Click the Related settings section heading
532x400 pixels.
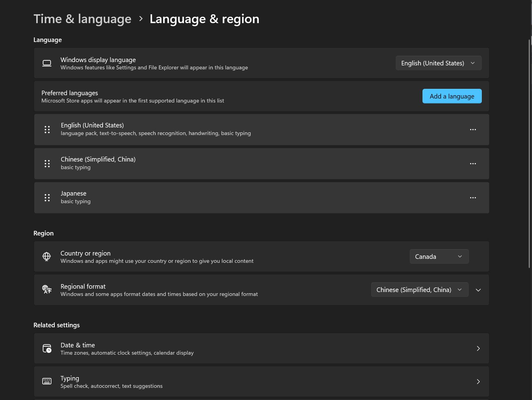[x=57, y=325]
